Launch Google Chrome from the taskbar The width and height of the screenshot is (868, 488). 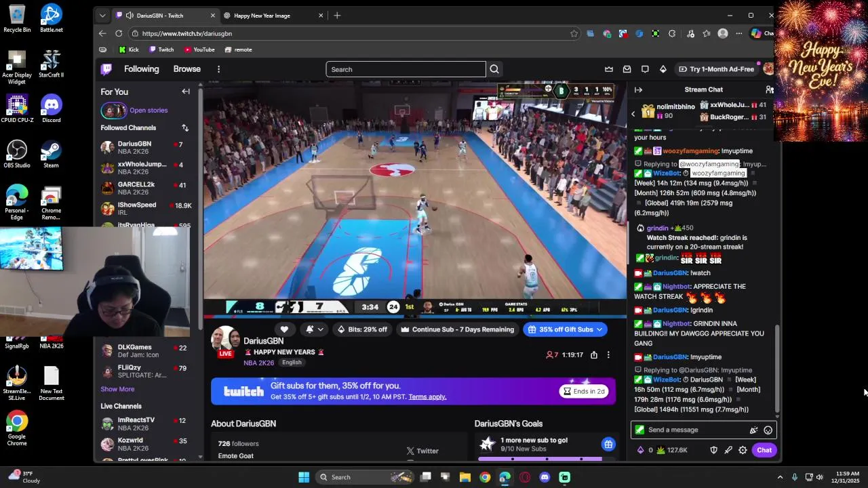[485, 477]
